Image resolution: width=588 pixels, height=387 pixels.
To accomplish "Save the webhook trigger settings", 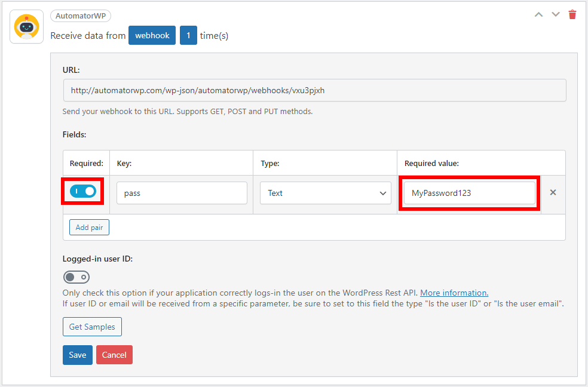I will [x=78, y=355].
